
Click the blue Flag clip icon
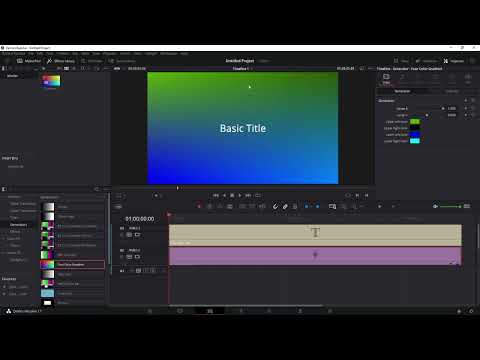tap(306, 206)
